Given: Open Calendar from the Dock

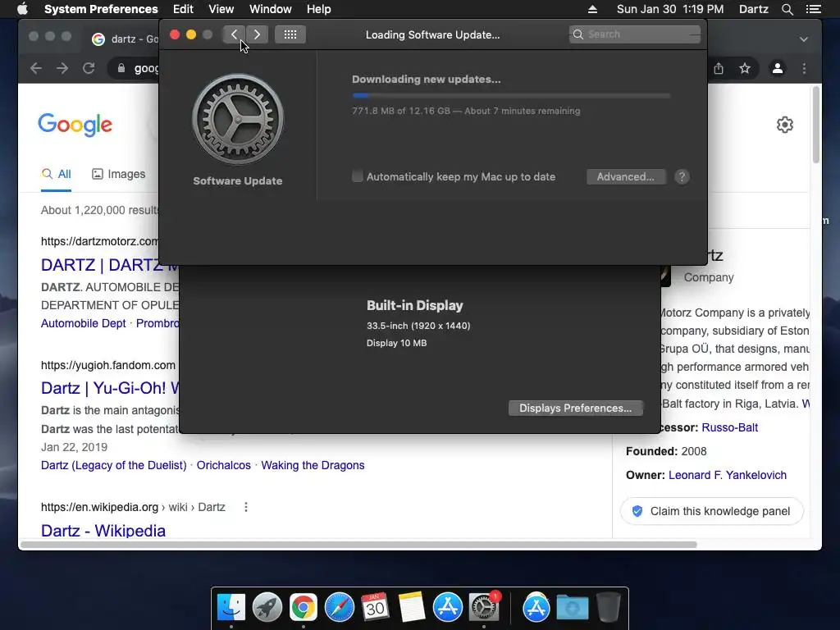Looking at the screenshot, I should click(375, 608).
